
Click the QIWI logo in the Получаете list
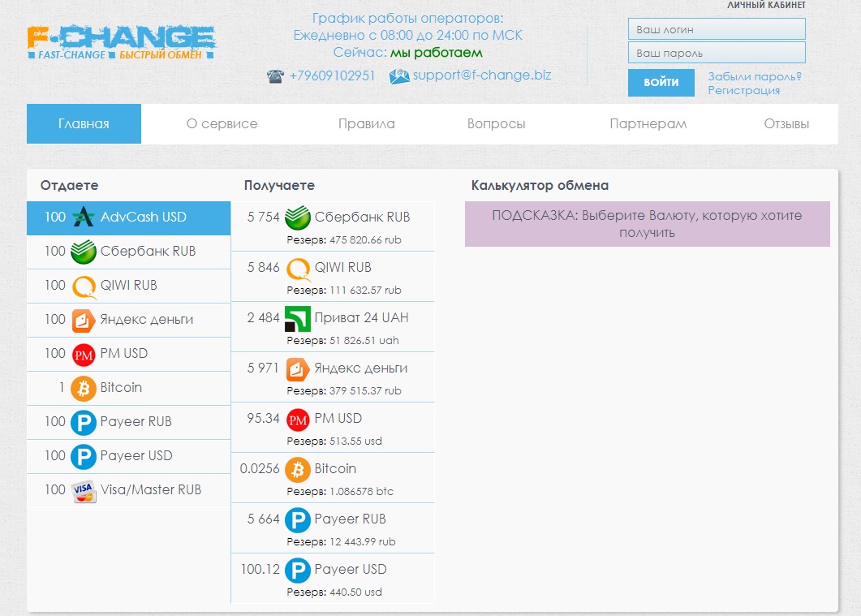click(298, 269)
